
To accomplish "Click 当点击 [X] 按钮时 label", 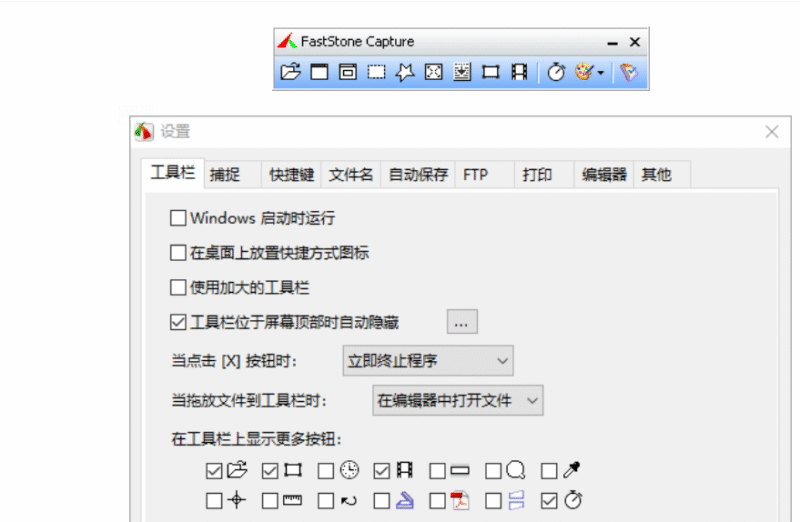I will tap(234, 361).
